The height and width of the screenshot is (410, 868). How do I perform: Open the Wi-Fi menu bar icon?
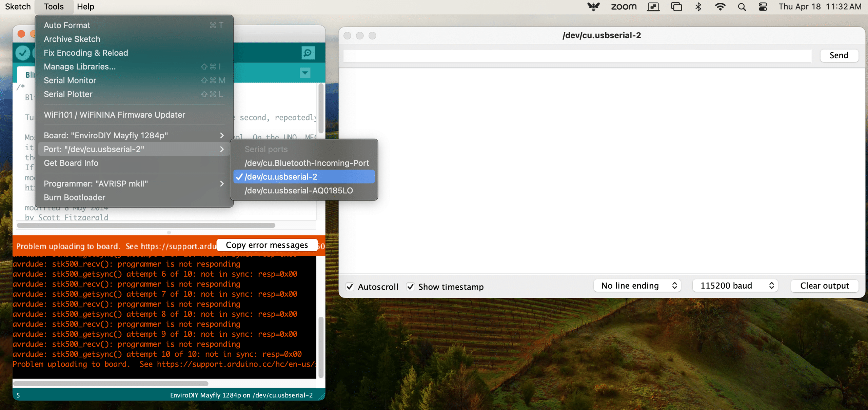pyautogui.click(x=720, y=7)
